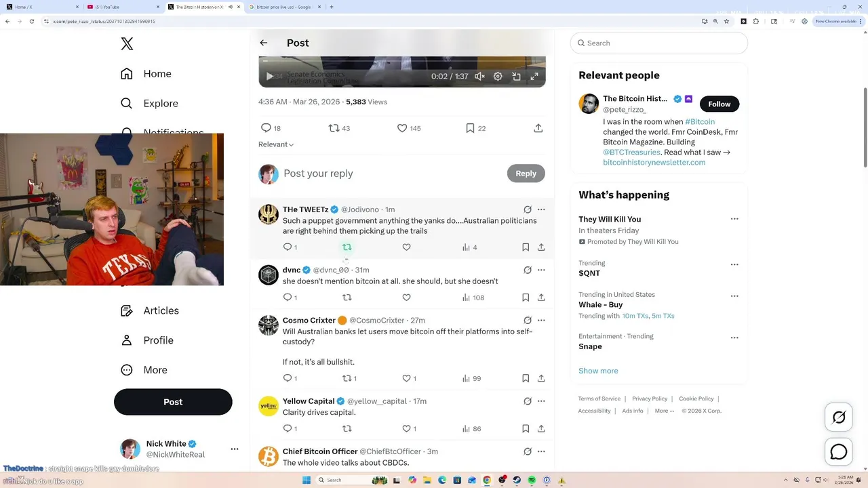Like the main post (145)
868x488 pixels.
409,128
